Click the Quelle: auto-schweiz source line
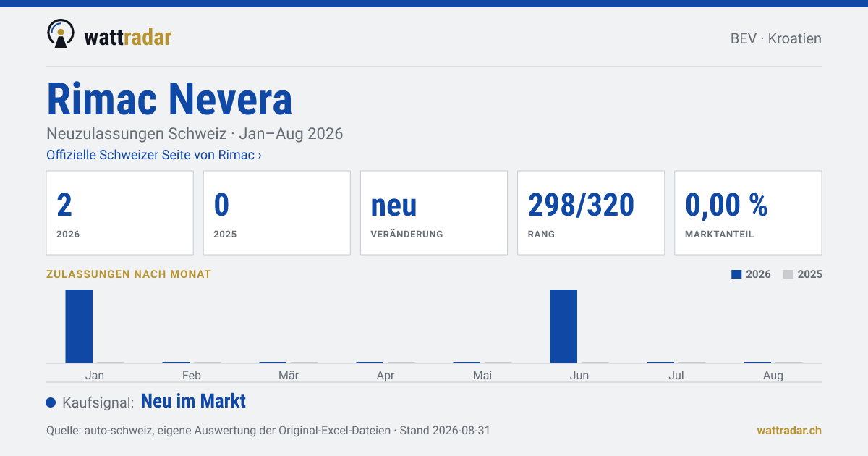 268,430
